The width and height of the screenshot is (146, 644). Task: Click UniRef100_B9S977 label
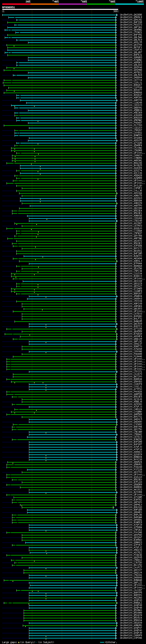(131, 90)
